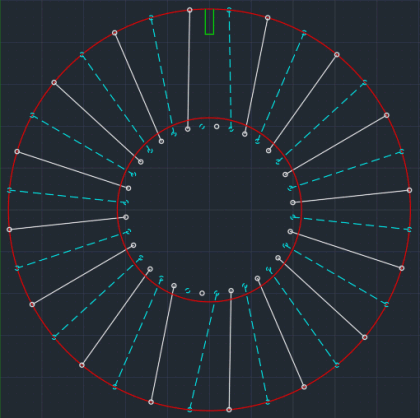Click the cyan dashed line right of the green rectangle
This screenshot has height=418, width=420.
(x=230, y=69)
